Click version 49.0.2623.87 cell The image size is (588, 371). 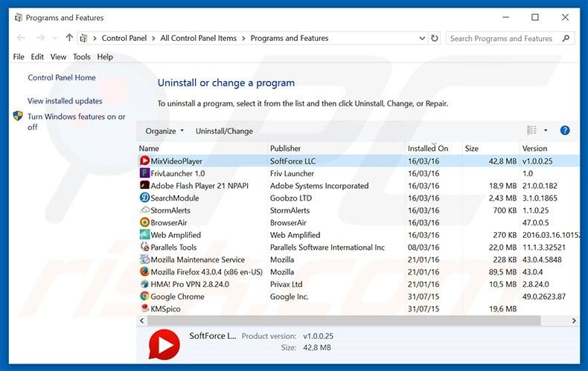(x=544, y=297)
